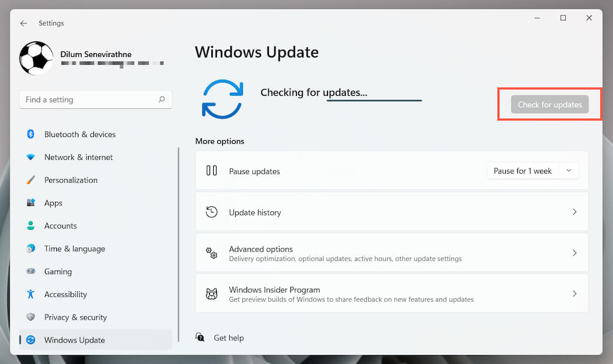
Task: Click the soccer ball profile picture
Action: (x=37, y=58)
